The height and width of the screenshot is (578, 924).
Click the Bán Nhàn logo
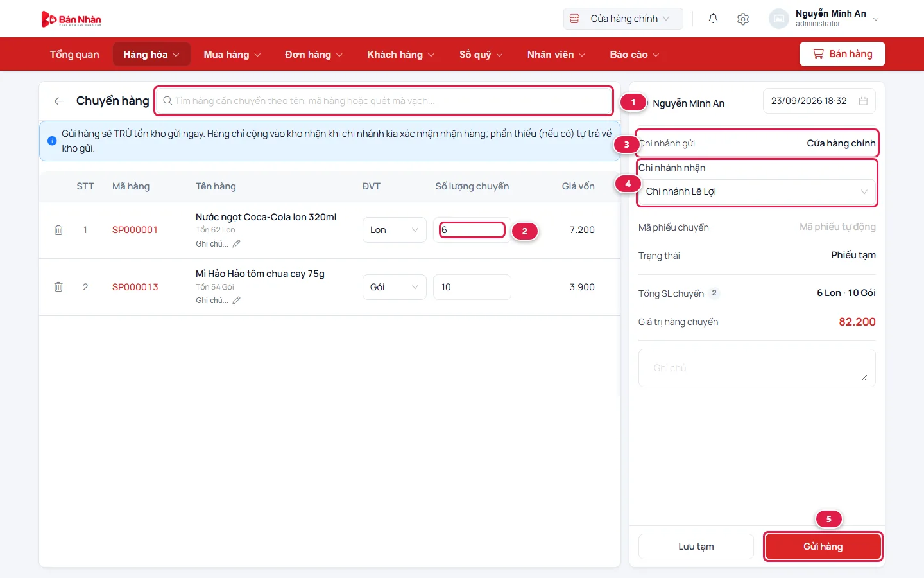(x=71, y=19)
